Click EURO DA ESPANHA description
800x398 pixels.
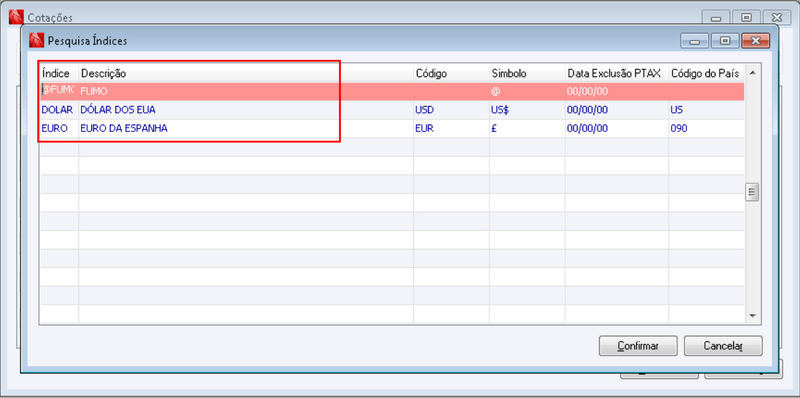coord(246,129)
